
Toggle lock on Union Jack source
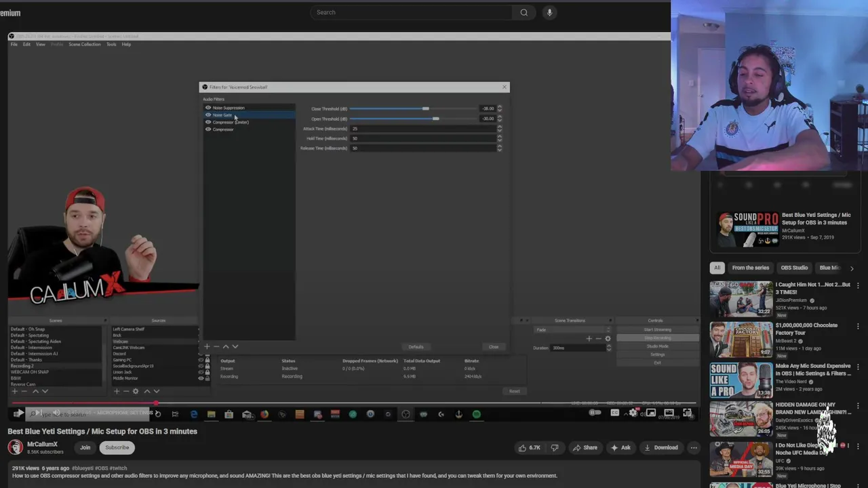[x=207, y=372]
